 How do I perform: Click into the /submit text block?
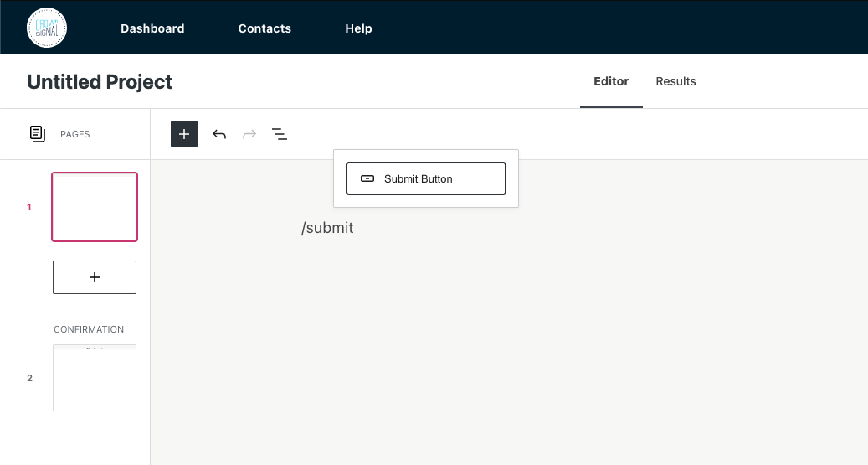(327, 228)
